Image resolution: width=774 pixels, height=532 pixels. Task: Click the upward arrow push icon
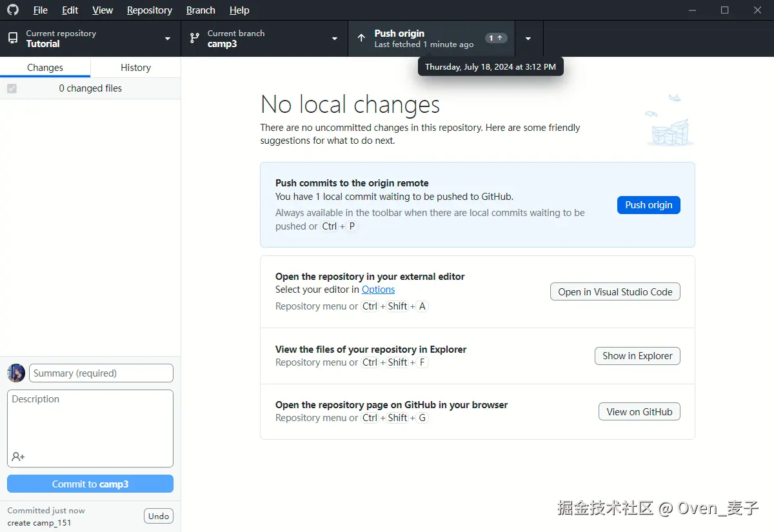click(361, 39)
